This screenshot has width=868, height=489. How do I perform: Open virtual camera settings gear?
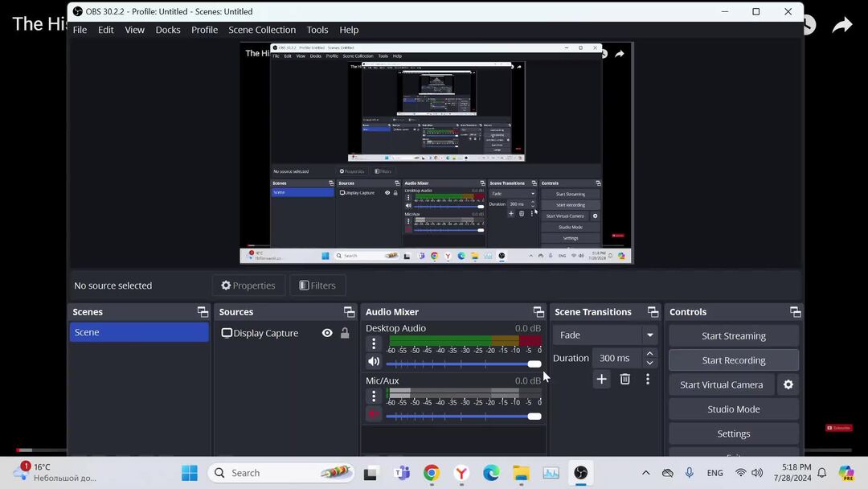pyautogui.click(x=788, y=384)
